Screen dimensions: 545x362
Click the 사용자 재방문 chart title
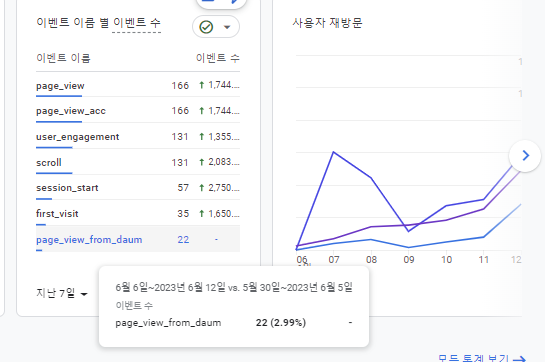pyautogui.click(x=327, y=23)
